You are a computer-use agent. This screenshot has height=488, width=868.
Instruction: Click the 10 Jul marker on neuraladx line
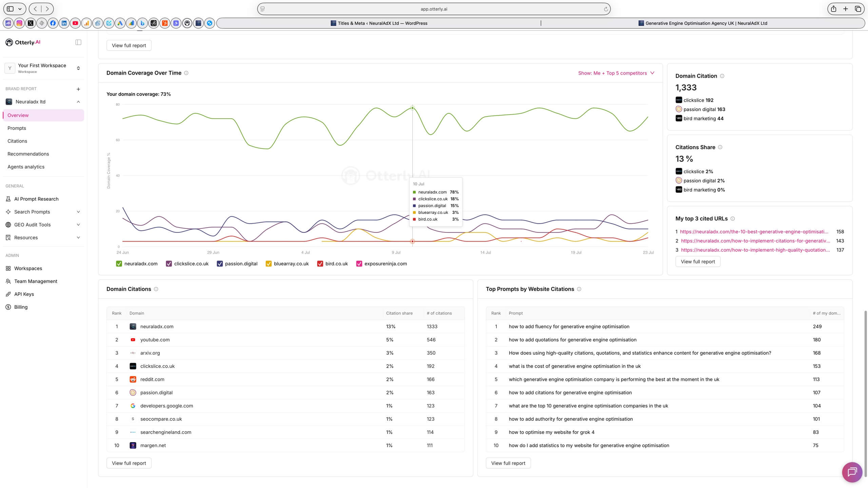coord(412,108)
